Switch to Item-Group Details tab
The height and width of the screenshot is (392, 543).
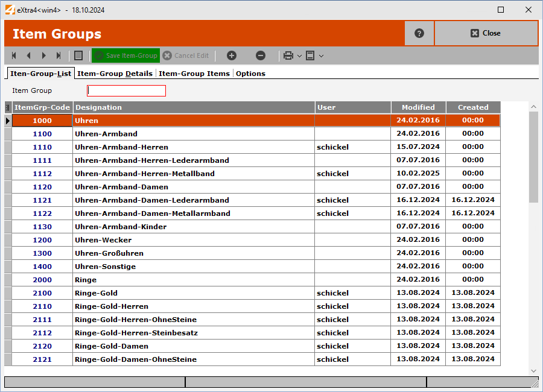115,74
